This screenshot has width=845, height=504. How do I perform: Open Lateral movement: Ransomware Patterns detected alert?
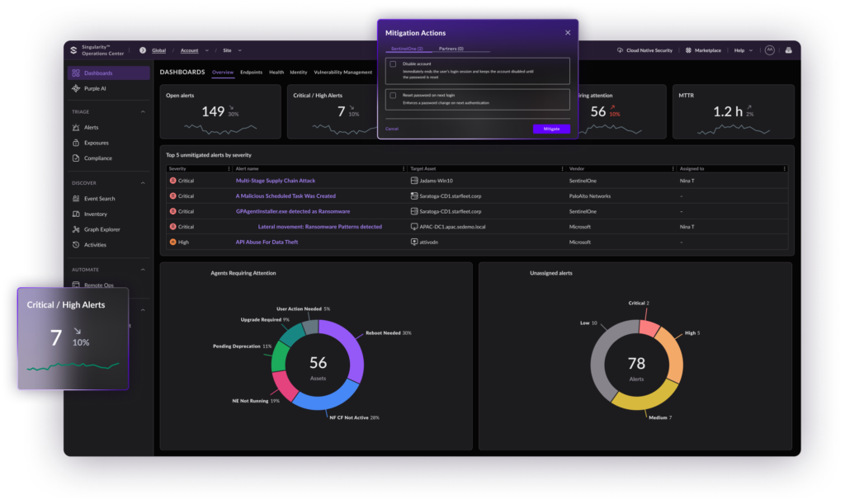320,227
